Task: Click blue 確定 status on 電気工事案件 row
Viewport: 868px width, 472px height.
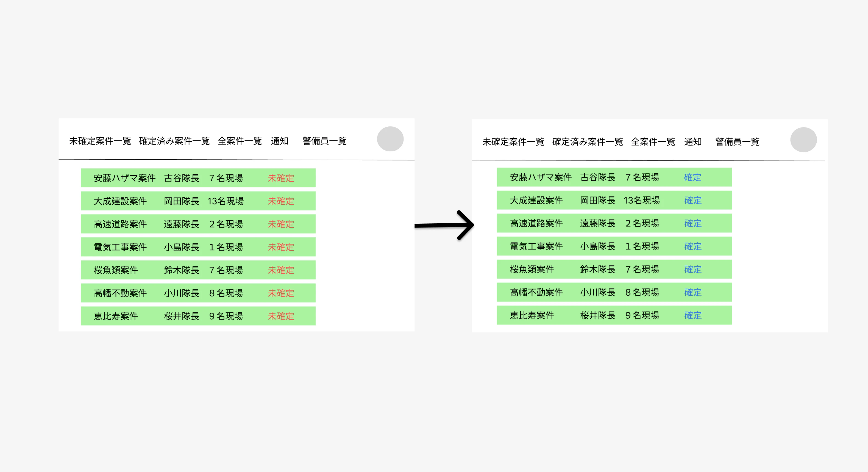Action: coord(692,246)
